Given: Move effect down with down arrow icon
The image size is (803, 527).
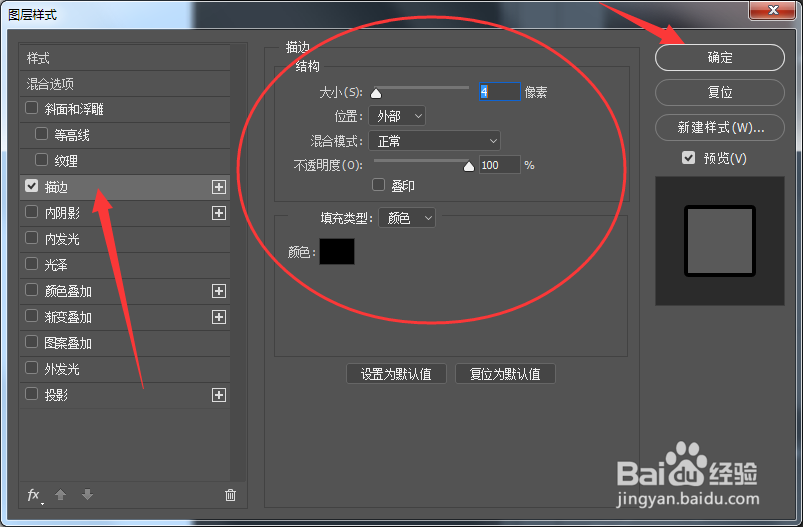Looking at the screenshot, I should (88, 494).
